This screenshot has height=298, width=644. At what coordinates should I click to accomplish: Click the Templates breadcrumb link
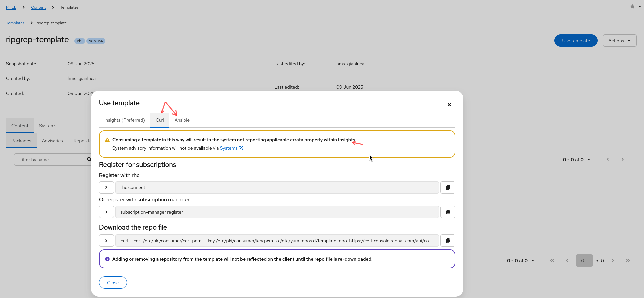pyautogui.click(x=15, y=23)
